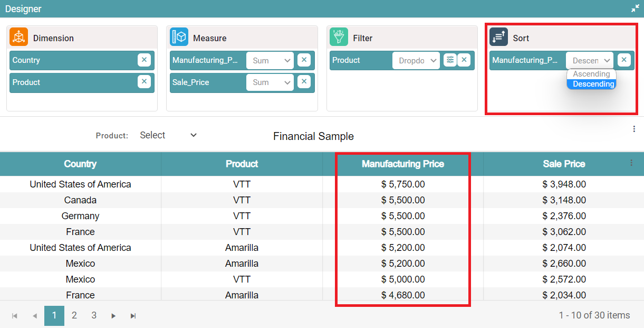Open the Product Select dropdown above the table
Viewport: 644px width, 328px height.
click(x=168, y=136)
